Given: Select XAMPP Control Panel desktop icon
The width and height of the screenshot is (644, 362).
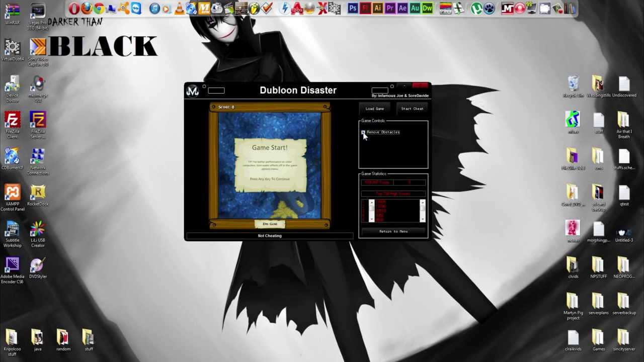Looking at the screenshot, I should pos(12,197).
